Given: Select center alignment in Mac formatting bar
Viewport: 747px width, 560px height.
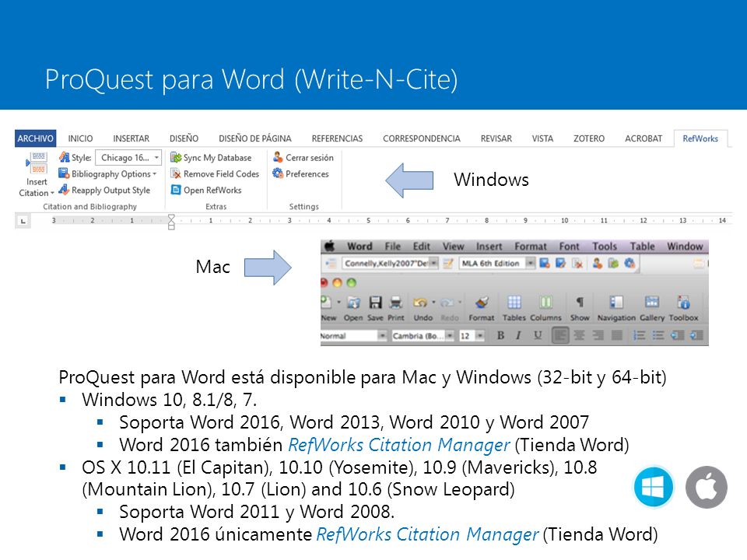Looking at the screenshot, I should (x=579, y=336).
